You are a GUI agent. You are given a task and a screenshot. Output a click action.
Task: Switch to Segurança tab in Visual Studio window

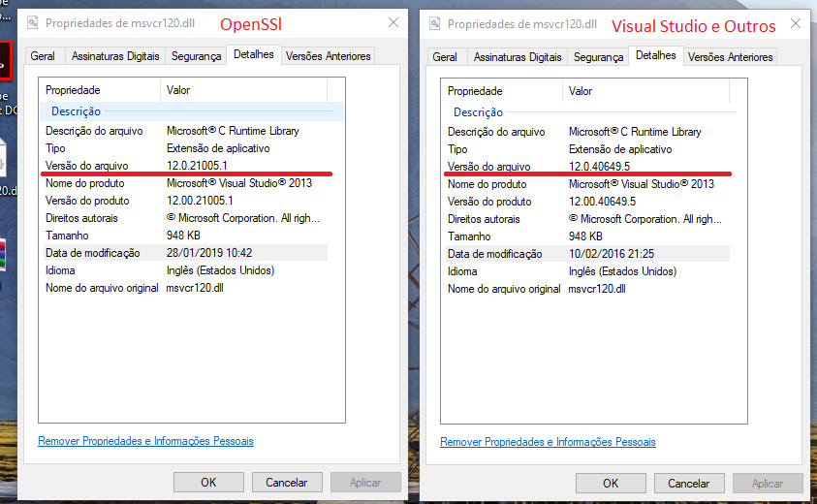(598, 57)
